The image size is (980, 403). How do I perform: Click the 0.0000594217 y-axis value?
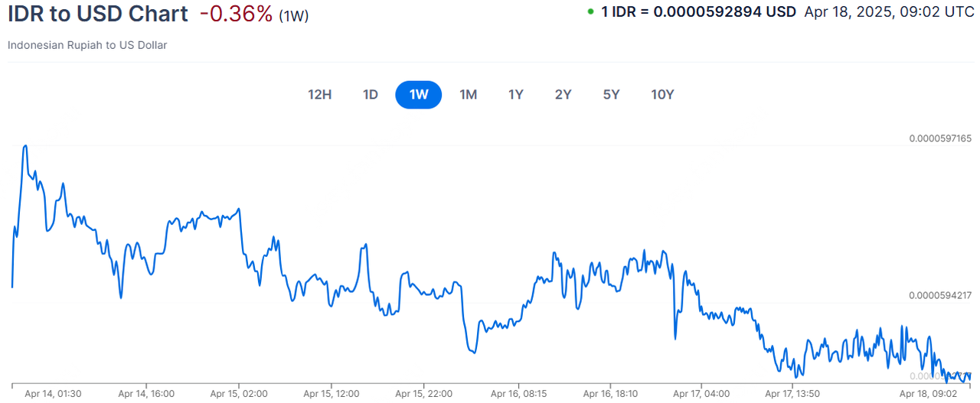tap(939, 295)
